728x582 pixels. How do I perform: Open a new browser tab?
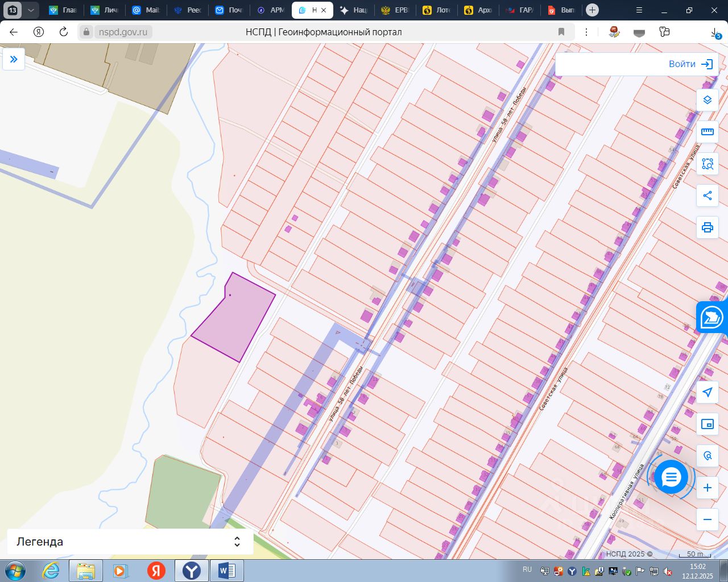click(592, 10)
